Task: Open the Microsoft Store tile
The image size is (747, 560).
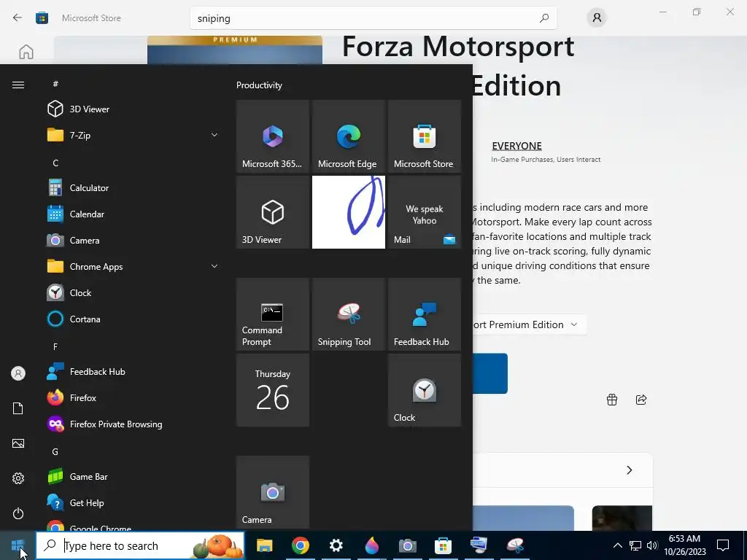Action: tap(424, 136)
